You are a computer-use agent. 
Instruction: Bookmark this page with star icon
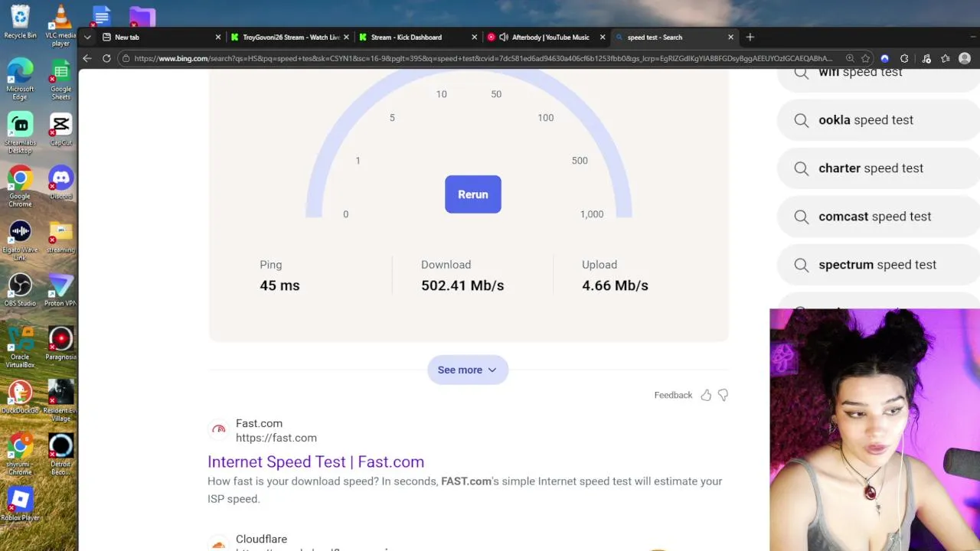pyautogui.click(x=865, y=58)
